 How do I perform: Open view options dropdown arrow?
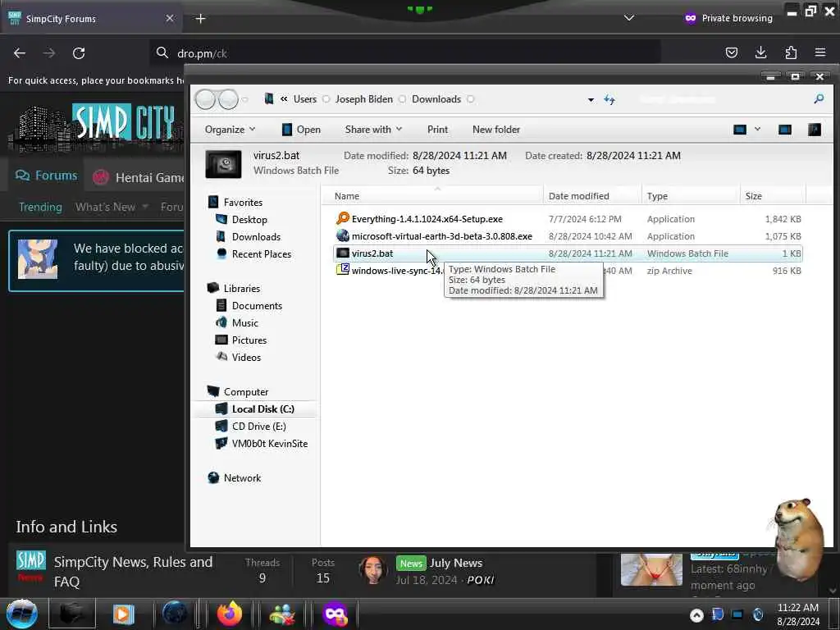pyautogui.click(x=757, y=129)
